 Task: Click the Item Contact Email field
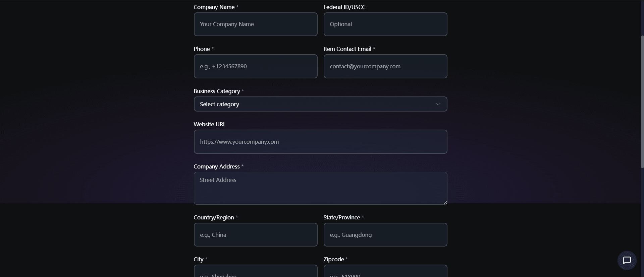(x=385, y=66)
